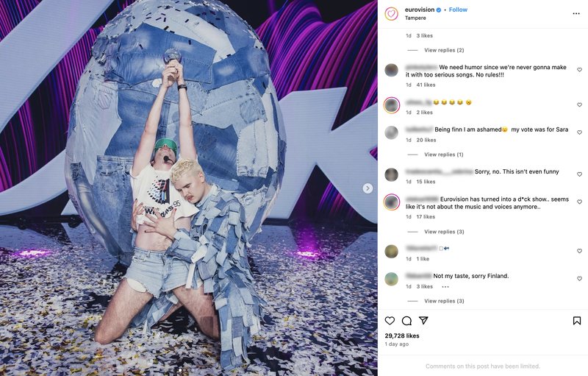View the 29,728 likes list

pyautogui.click(x=402, y=336)
